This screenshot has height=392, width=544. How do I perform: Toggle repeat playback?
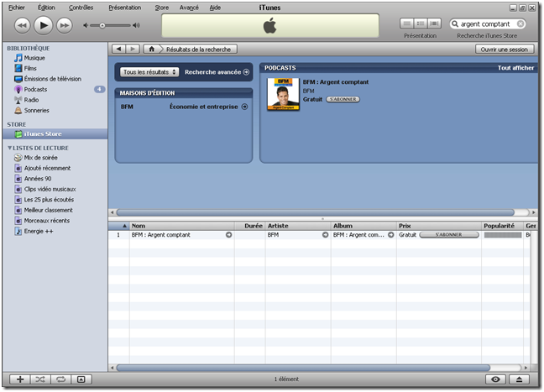[x=61, y=379]
